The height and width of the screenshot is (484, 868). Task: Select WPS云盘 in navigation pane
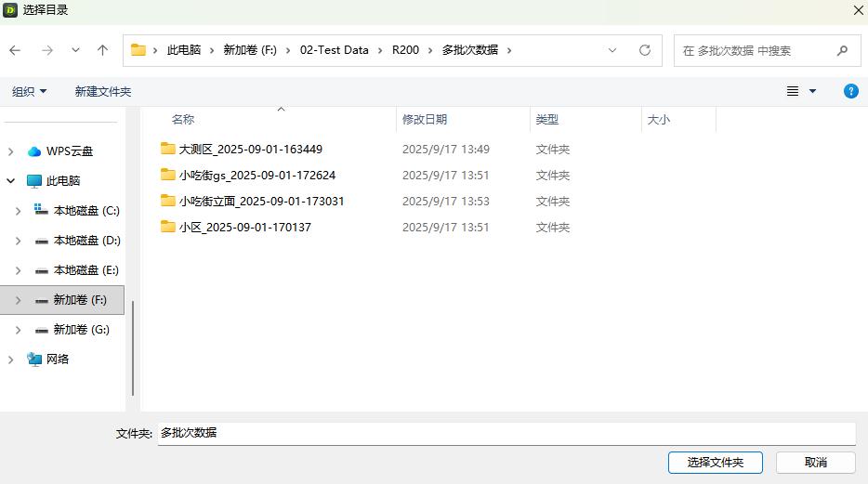pyautogui.click(x=69, y=151)
